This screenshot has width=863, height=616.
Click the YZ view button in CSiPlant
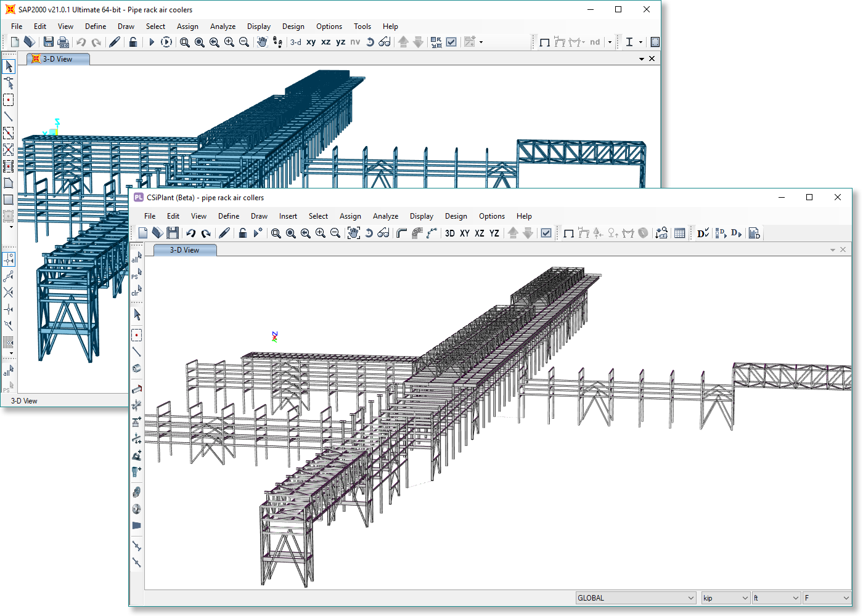pyautogui.click(x=494, y=233)
